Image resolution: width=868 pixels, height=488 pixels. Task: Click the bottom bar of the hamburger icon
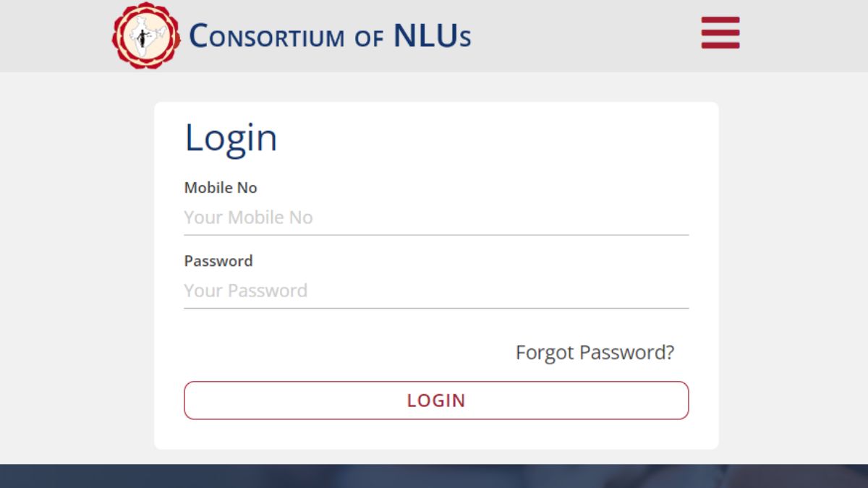720,46
